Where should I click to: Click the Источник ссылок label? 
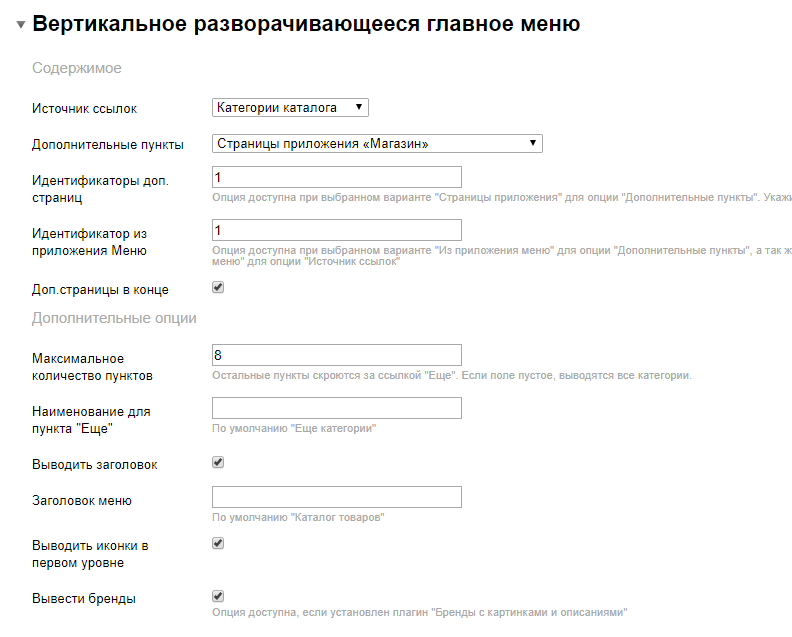84,108
